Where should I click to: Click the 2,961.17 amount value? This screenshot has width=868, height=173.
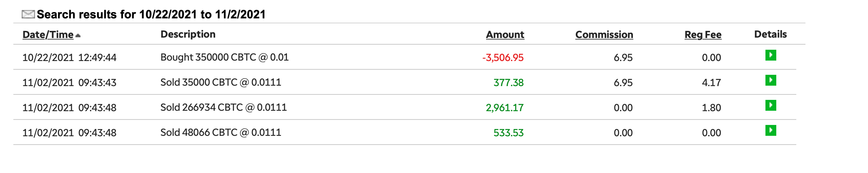pyautogui.click(x=504, y=108)
